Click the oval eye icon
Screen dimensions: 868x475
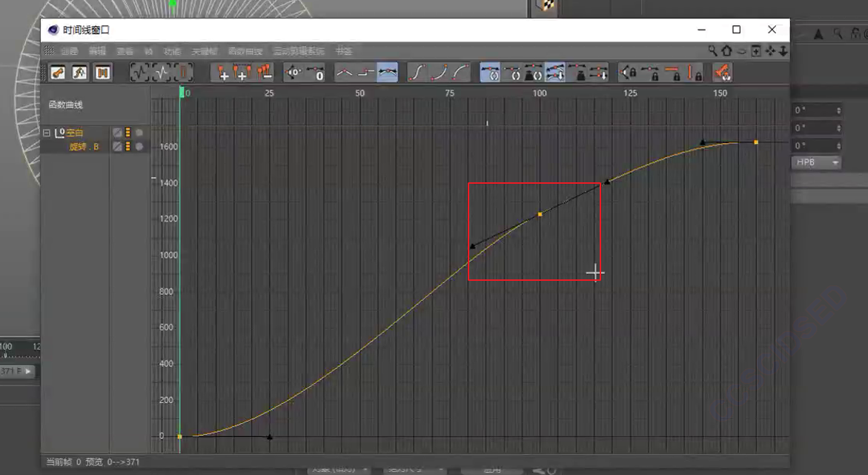click(742, 51)
